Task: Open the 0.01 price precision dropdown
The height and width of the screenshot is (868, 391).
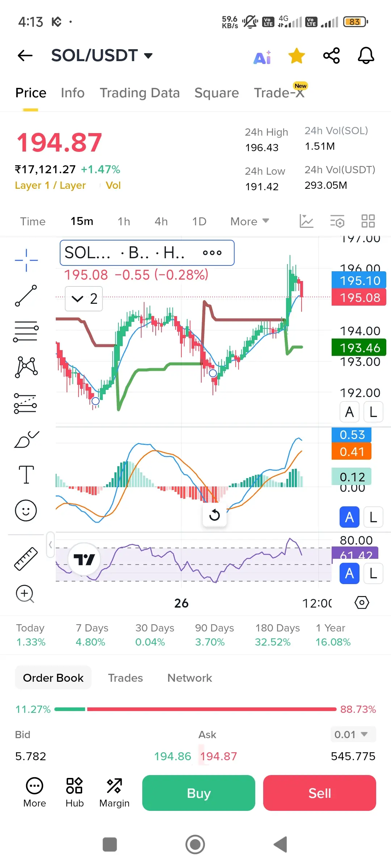Action: click(x=353, y=734)
